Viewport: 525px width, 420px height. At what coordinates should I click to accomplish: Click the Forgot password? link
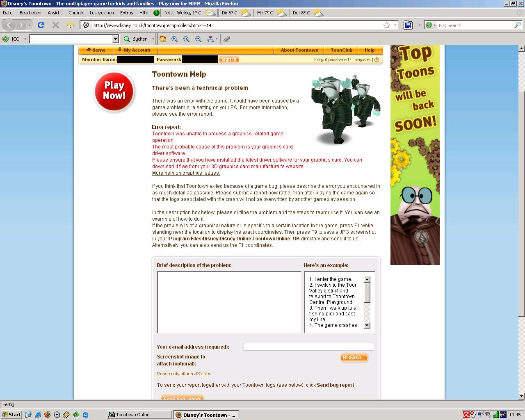tap(333, 60)
